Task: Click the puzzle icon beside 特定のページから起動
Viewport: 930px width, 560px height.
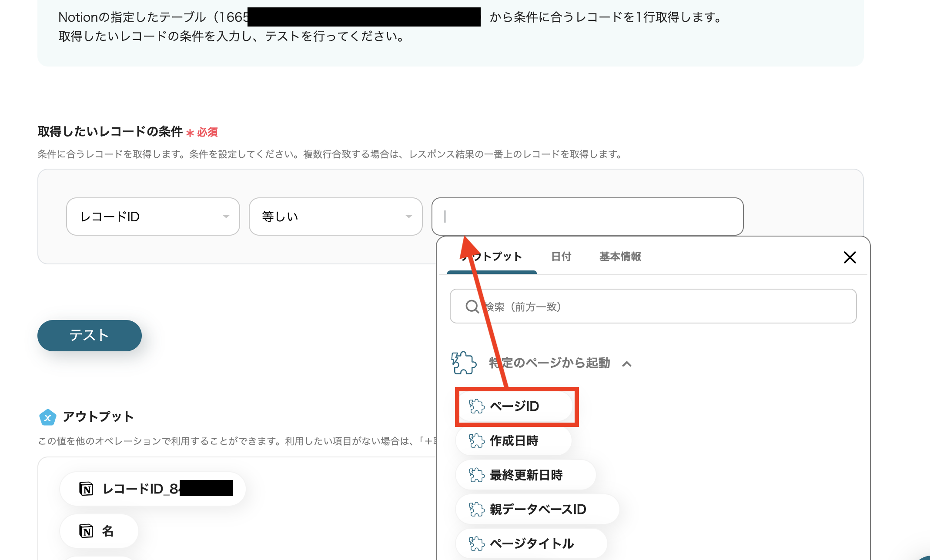Action: (x=463, y=363)
